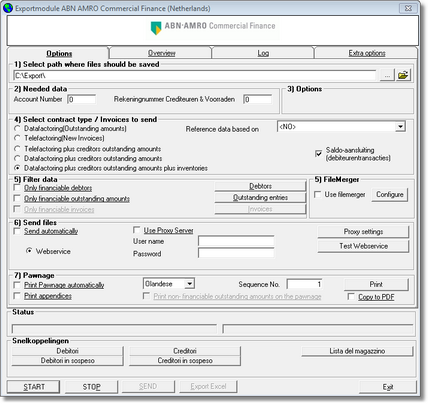This screenshot has height=404, width=428.
Task: Click the User name input field
Action: [236, 241]
